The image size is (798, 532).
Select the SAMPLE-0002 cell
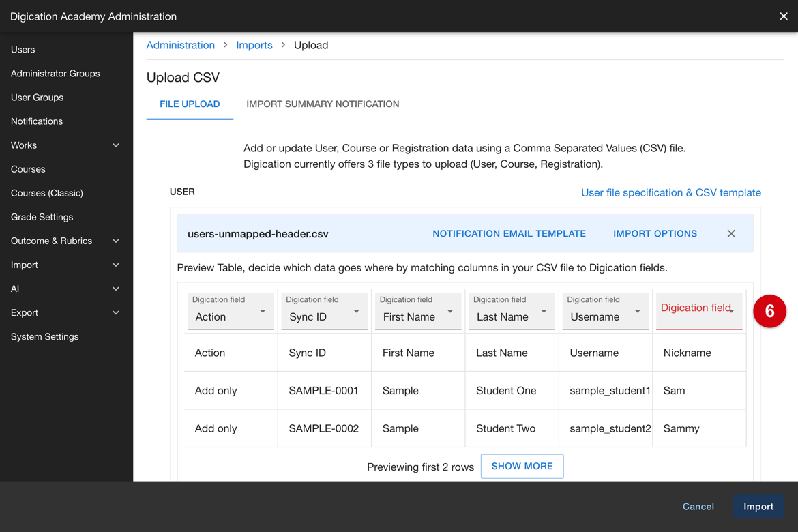[325, 428]
